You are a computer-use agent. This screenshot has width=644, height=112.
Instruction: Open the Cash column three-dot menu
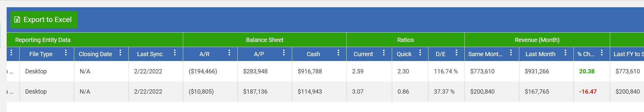(x=338, y=53)
